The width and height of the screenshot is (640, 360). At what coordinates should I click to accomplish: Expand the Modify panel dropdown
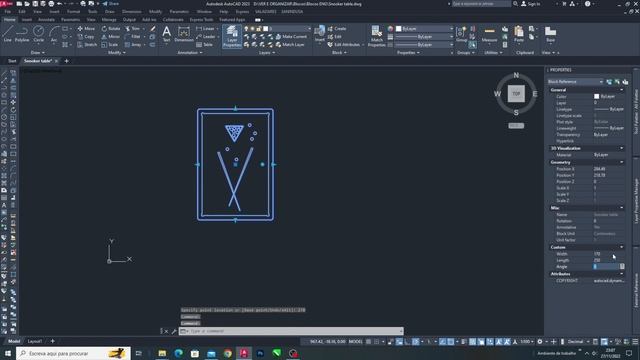(117, 53)
